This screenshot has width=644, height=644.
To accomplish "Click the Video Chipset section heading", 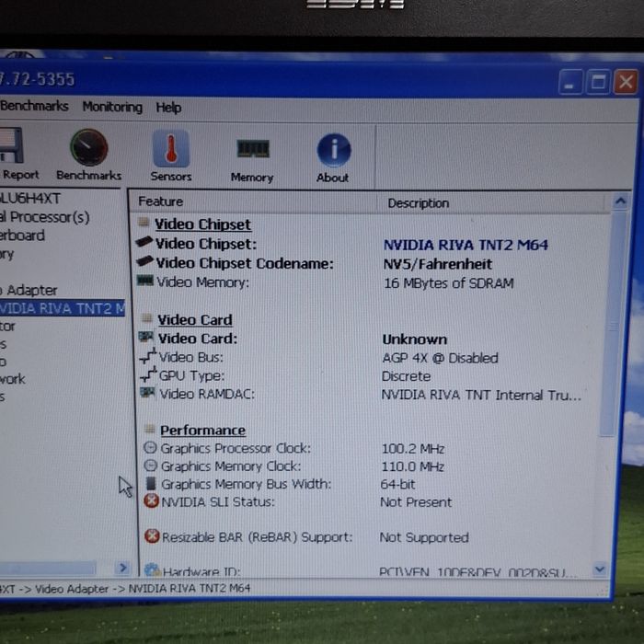I will click(202, 224).
